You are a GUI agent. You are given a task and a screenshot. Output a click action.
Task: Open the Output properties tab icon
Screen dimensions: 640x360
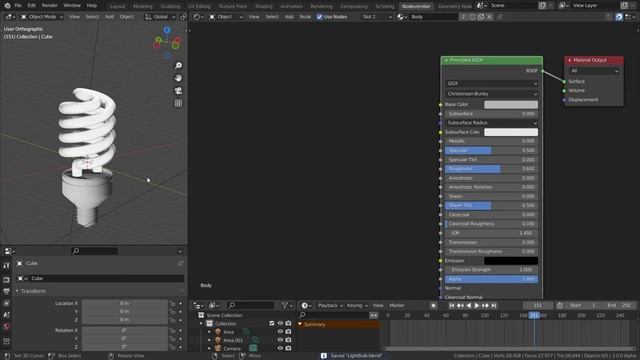(x=6, y=291)
